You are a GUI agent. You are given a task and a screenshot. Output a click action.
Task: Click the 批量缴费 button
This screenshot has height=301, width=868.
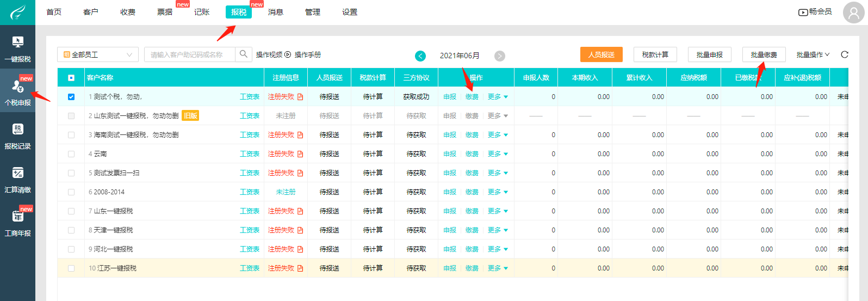pyautogui.click(x=764, y=54)
